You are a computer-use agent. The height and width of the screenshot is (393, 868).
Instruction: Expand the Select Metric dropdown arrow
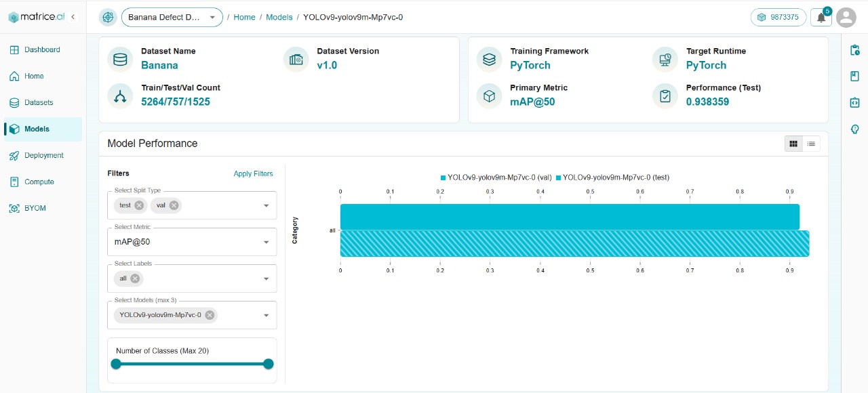click(267, 243)
